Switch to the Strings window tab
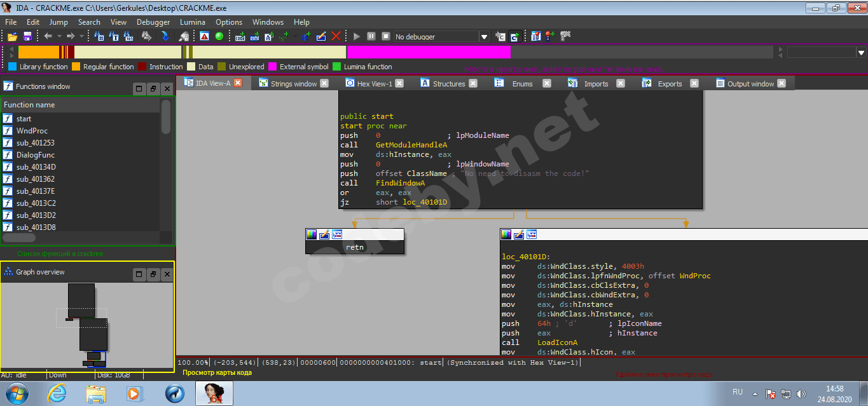Screen dimensions: 868x406 (x=293, y=84)
